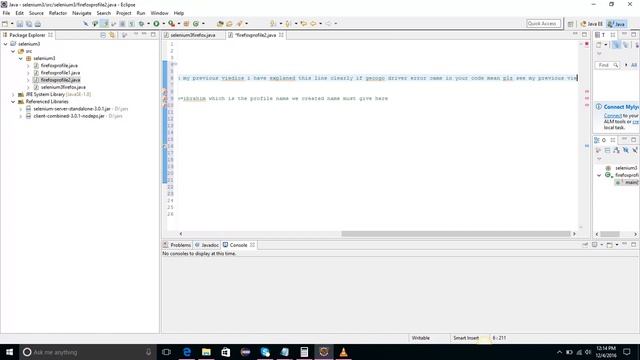The height and width of the screenshot is (360, 640).
Task: Select selenium3firefox.java in Package Explorer
Action: tap(63, 87)
